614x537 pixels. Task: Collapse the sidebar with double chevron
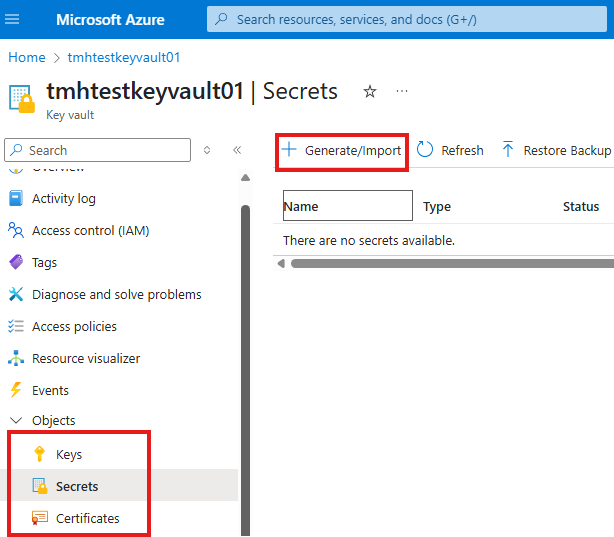(237, 150)
